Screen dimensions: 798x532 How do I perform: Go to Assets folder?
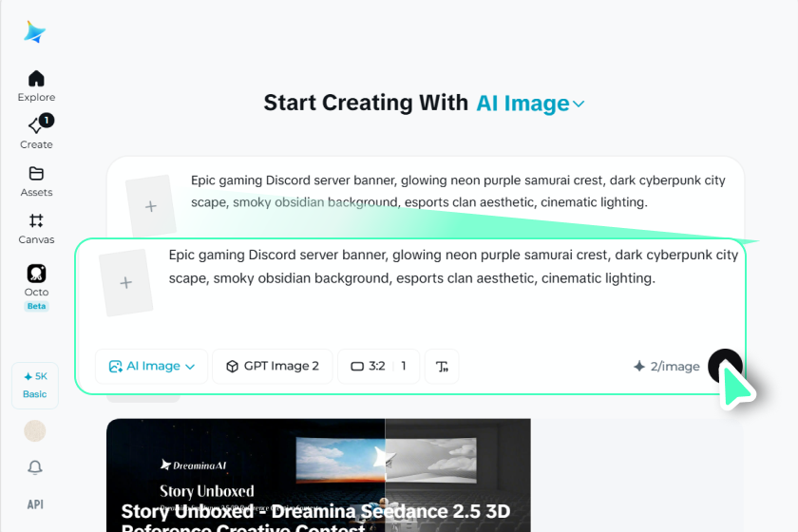(36, 181)
